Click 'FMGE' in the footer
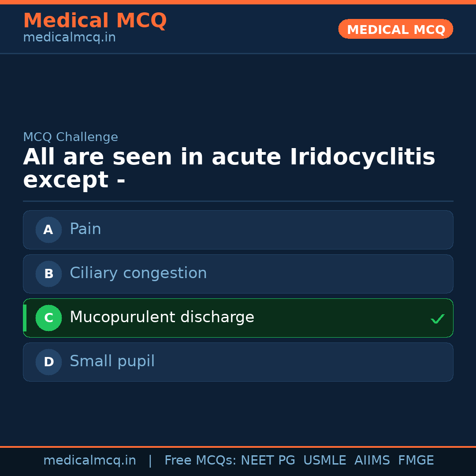The width and height of the screenshot is (476, 476). click(416, 461)
